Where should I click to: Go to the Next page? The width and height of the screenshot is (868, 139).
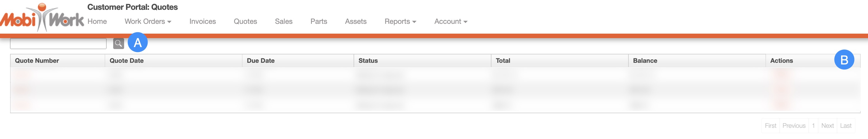click(827, 126)
